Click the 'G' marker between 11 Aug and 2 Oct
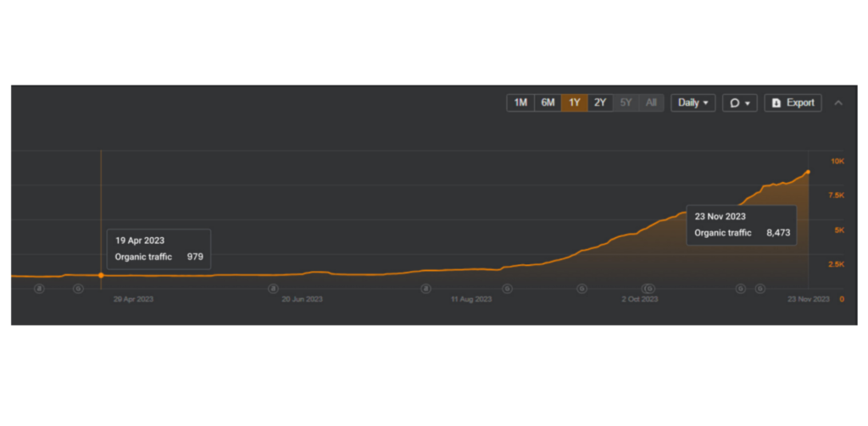The image size is (868, 426). pos(581,289)
